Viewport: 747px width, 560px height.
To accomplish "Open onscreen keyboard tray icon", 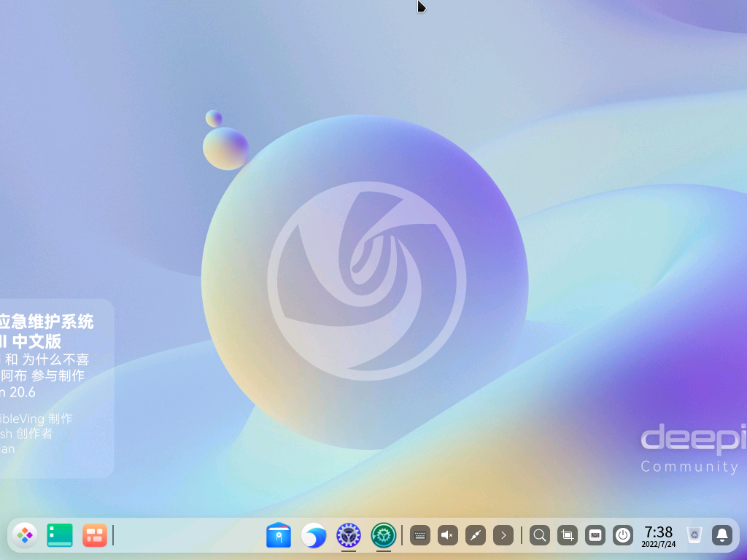I will tap(420, 535).
